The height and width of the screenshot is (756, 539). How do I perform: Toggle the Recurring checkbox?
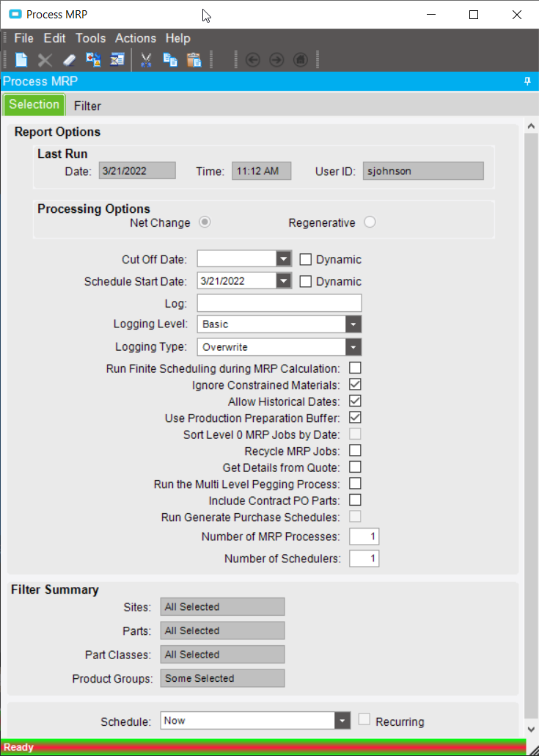click(364, 720)
